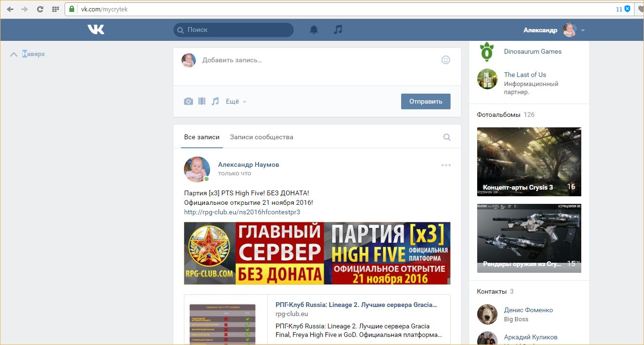
Task: Switch to the Все записи tab
Action: [x=202, y=137]
